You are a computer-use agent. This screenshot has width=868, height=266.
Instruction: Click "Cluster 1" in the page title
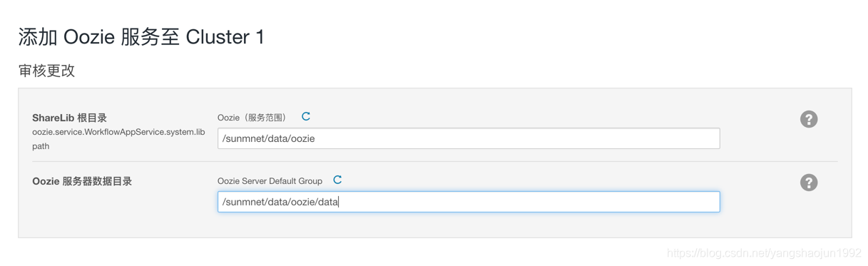click(x=225, y=37)
